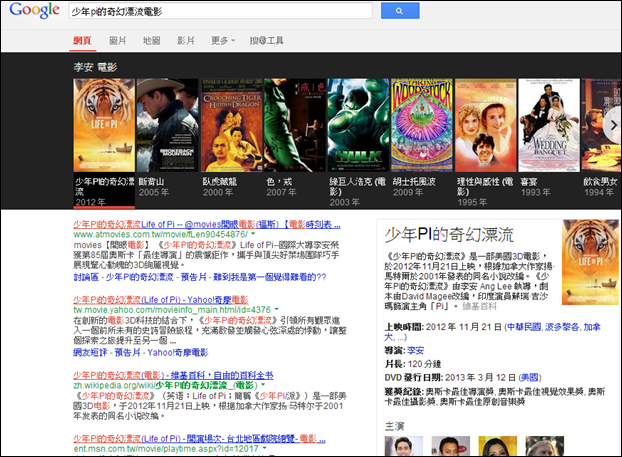Open the 維基百科 result title

173,375
